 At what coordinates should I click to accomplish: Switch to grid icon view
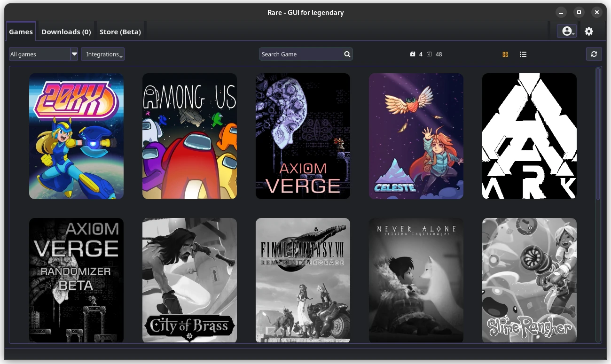click(x=505, y=54)
